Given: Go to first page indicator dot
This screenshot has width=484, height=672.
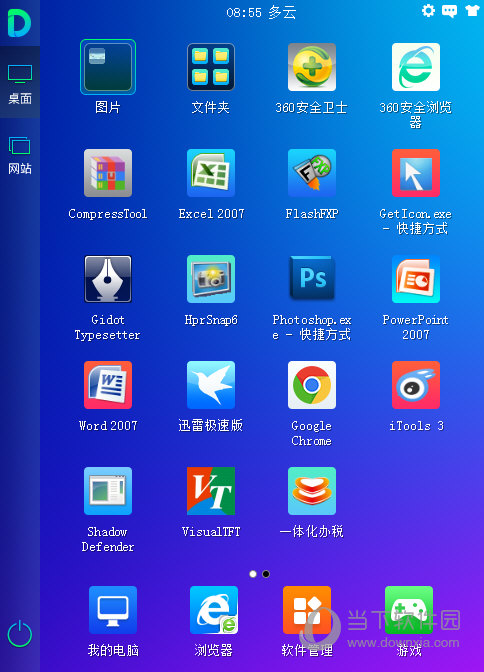Looking at the screenshot, I should pyautogui.click(x=253, y=574).
